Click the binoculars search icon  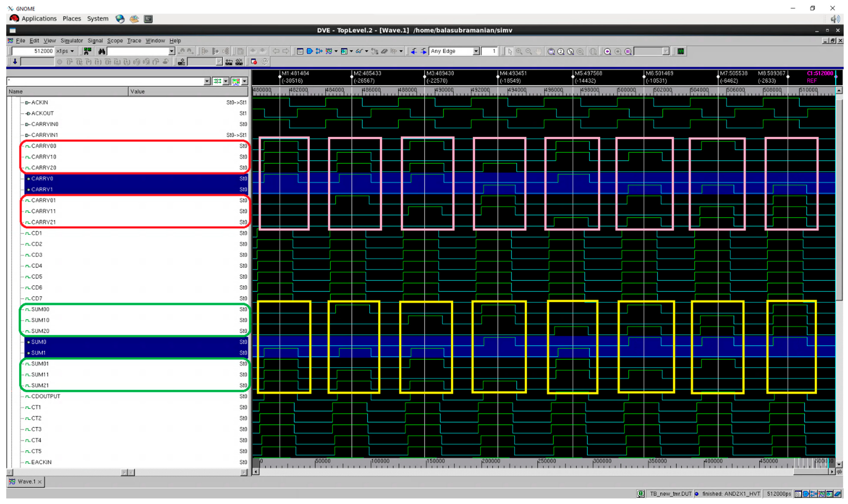[101, 51]
